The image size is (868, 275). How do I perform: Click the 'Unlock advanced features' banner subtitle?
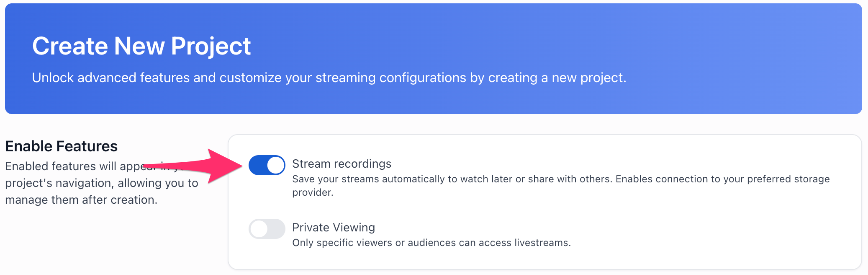(x=329, y=78)
